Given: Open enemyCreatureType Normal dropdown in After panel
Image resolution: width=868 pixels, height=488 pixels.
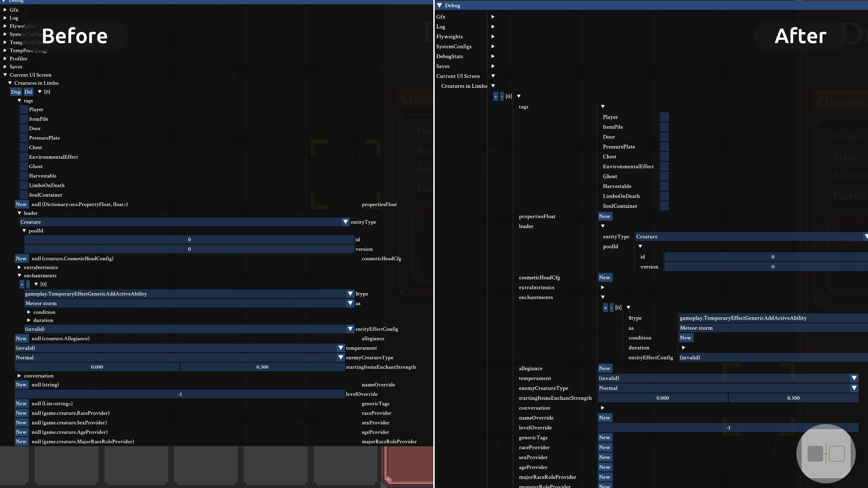Looking at the screenshot, I should (728, 388).
